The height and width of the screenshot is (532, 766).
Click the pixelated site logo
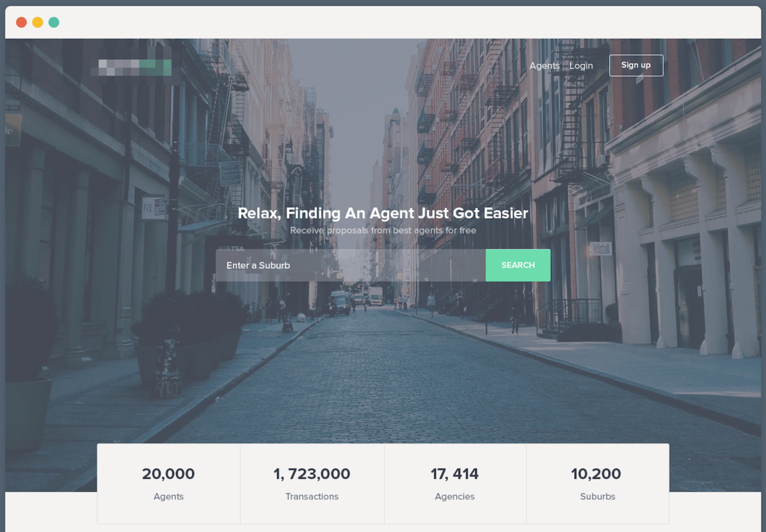[x=131, y=67]
